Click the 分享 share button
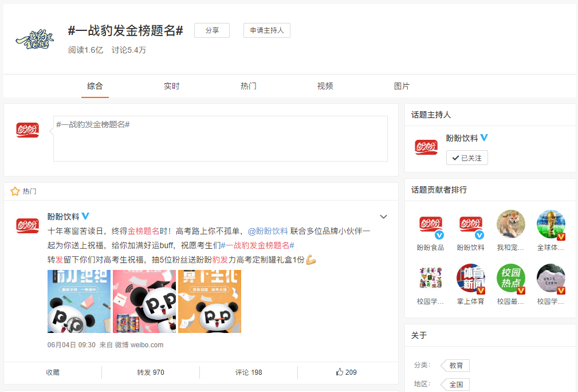The image size is (578, 392). tap(212, 30)
